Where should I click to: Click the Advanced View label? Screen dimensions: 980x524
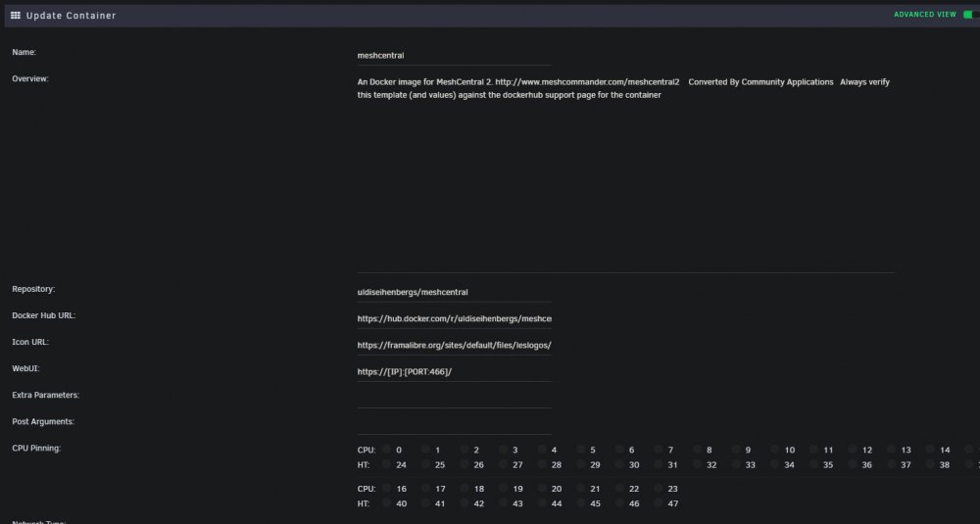(925, 15)
